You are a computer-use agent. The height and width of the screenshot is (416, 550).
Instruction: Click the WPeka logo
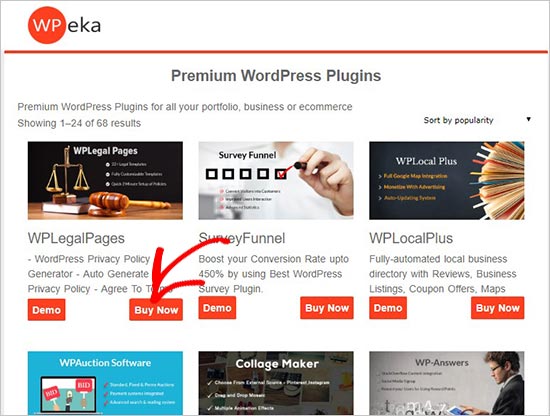coord(64,25)
